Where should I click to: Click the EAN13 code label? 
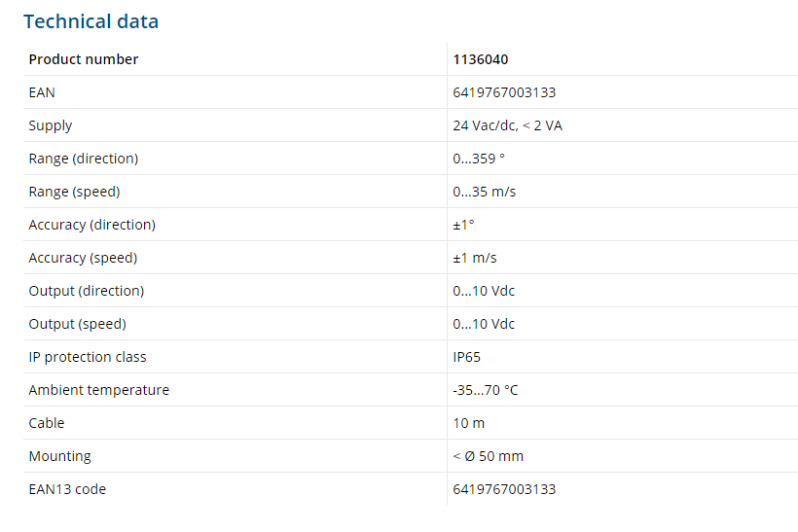[x=67, y=489]
